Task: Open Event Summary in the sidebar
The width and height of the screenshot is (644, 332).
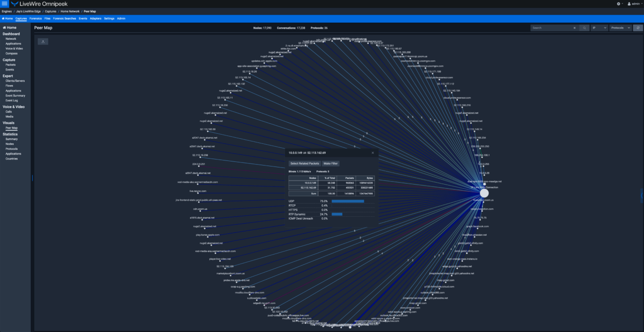Action: click(x=15, y=95)
